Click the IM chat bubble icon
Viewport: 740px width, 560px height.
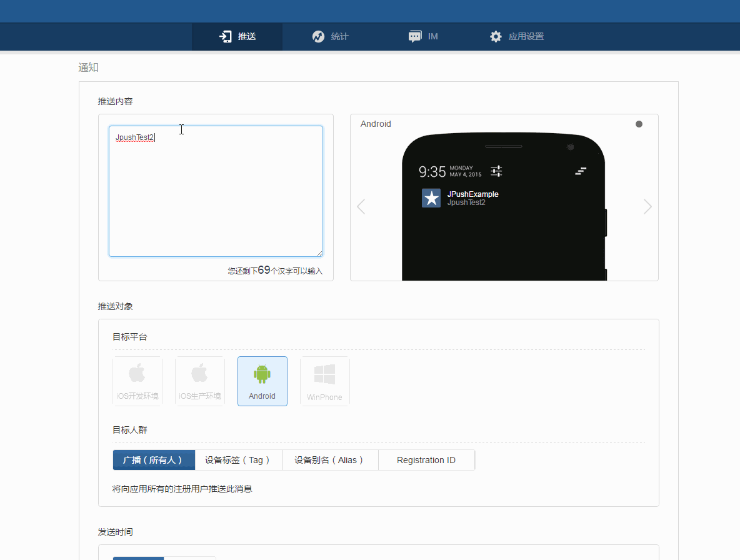tap(415, 36)
